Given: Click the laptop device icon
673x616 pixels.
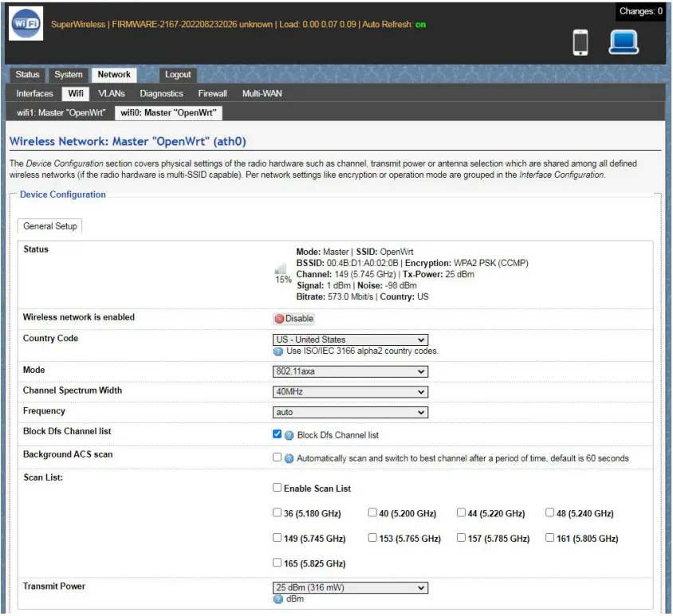Looking at the screenshot, I should pyautogui.click(x=624, y=41).
